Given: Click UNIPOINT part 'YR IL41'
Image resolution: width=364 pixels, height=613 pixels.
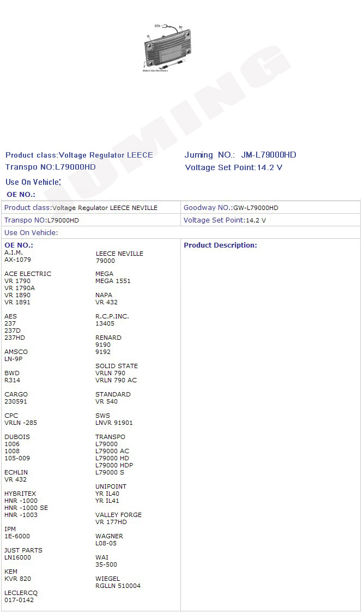Looking at the screenshot, I should 107,501.
